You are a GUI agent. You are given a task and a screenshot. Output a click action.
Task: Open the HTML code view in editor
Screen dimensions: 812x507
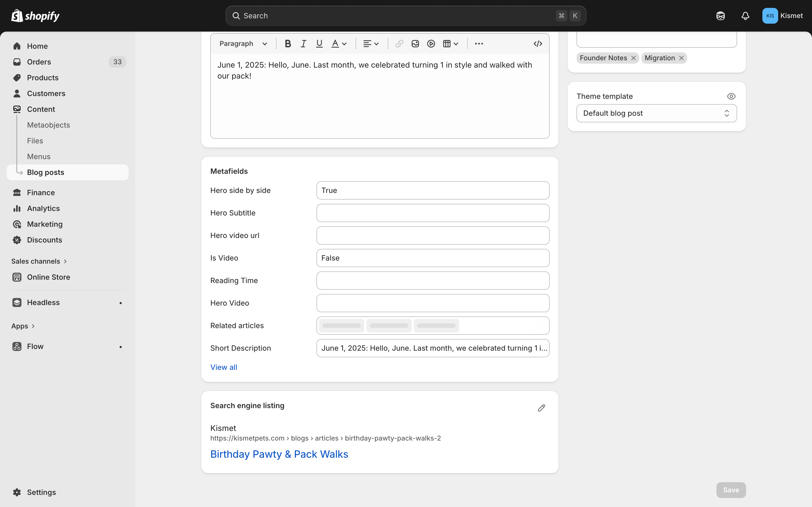(537, 43)
